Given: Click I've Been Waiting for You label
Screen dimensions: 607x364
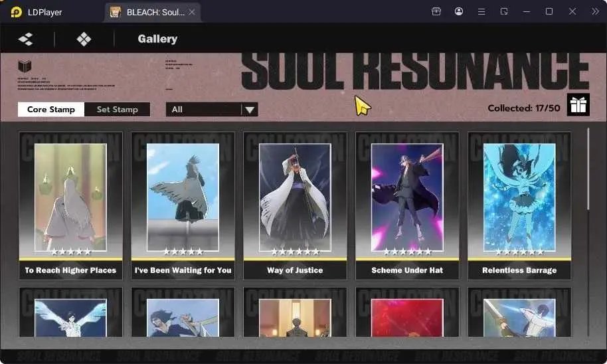Looking at the screenshot, I should click(x=183, y=270).
